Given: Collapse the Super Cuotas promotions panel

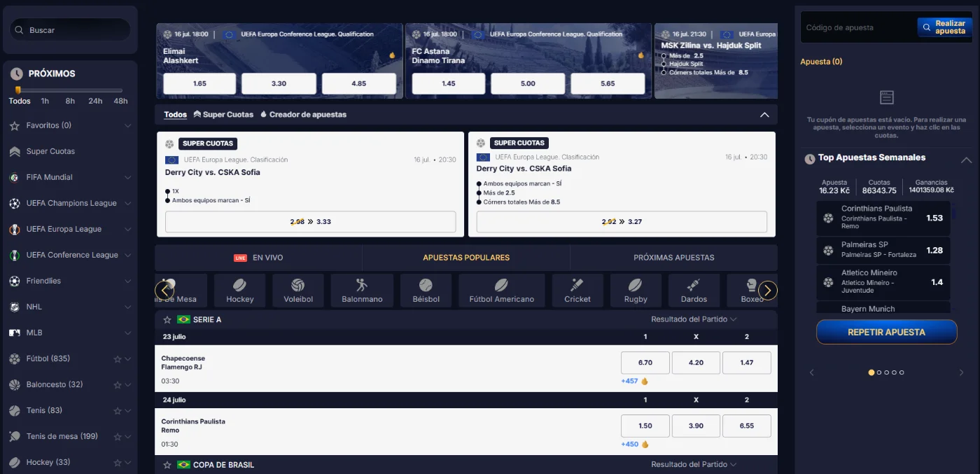Looking at the screenshot, I should (764, 115).
